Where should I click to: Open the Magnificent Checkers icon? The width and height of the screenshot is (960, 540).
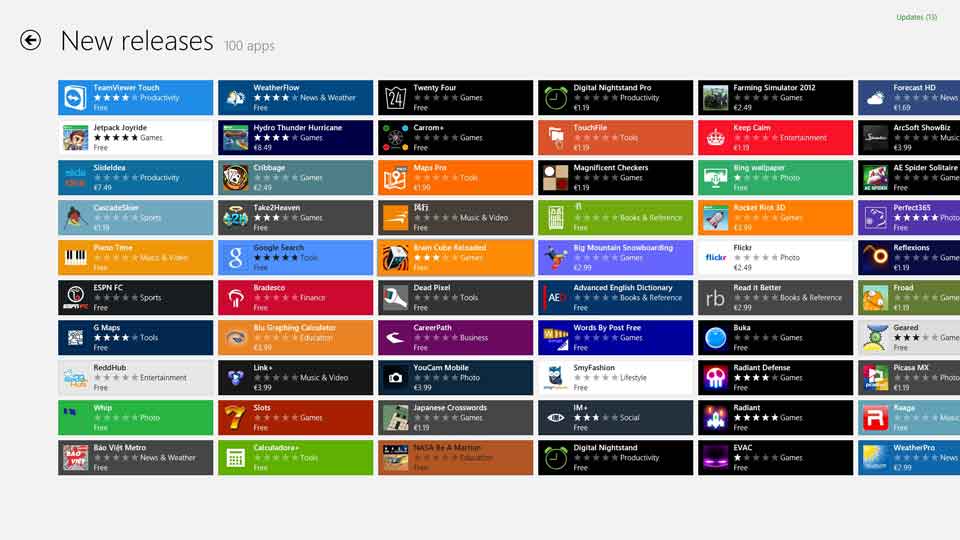coord(556,178)
